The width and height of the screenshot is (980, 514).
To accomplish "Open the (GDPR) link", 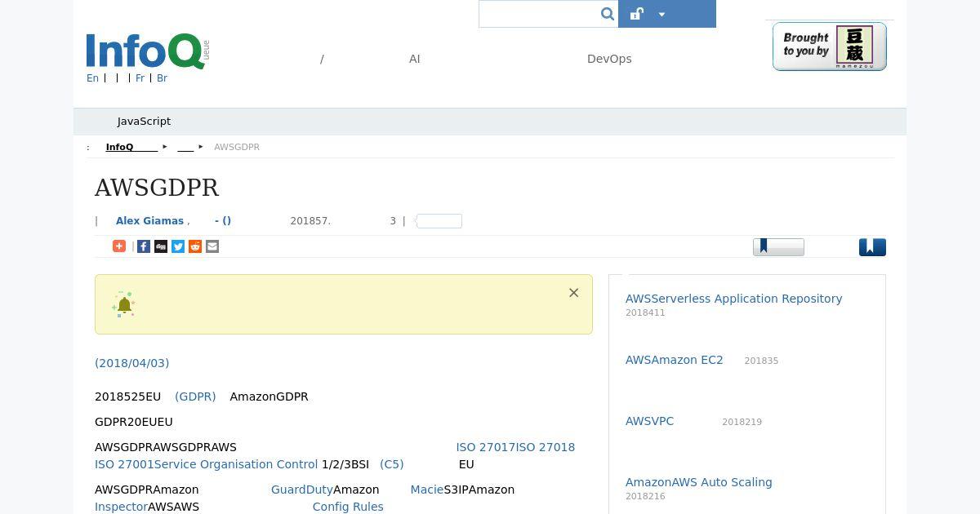I will click(x=195, y=397).
